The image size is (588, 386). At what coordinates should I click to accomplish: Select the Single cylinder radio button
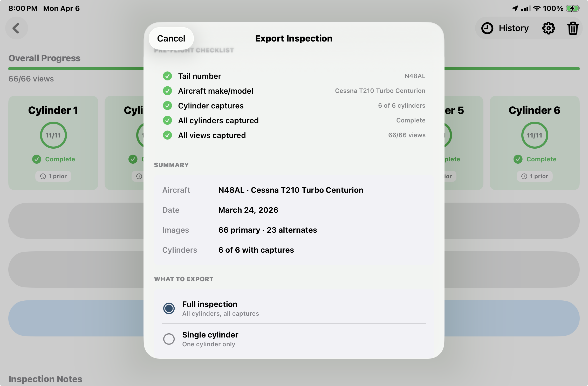pos(169,339)
